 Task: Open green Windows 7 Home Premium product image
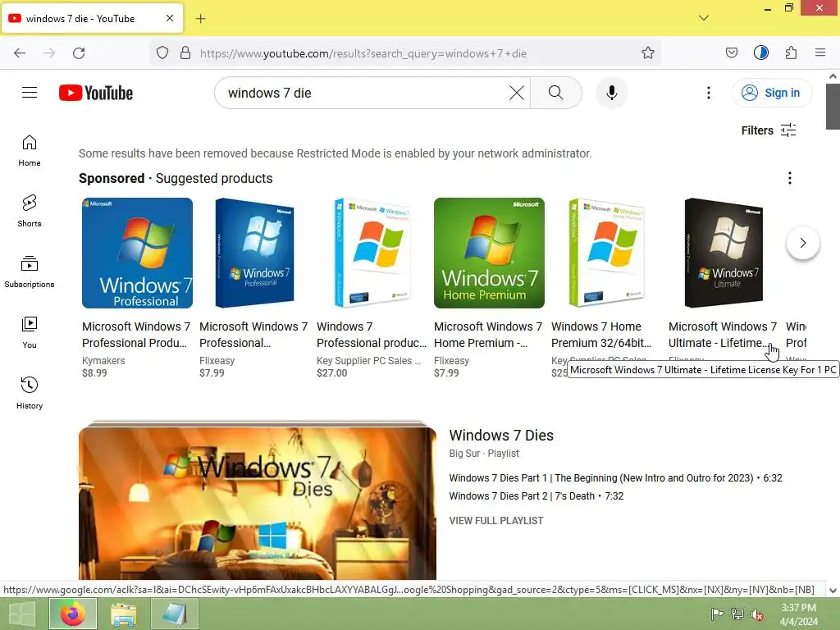pyautogui.click(x=489, y=253)
